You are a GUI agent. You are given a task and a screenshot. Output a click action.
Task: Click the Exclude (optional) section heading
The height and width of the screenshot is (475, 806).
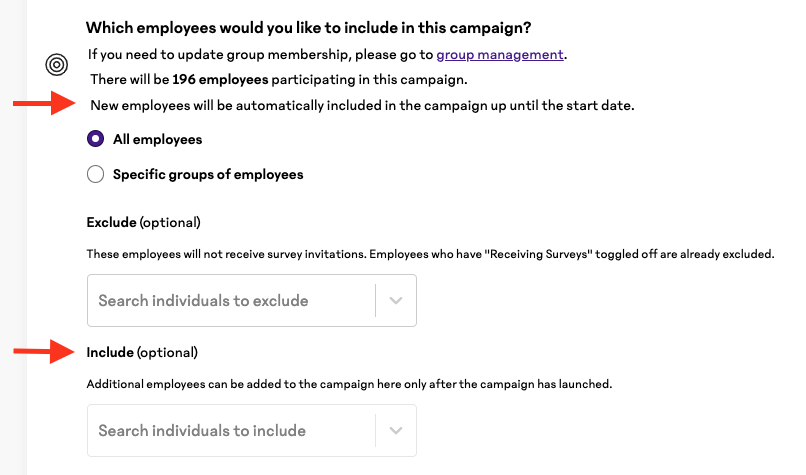point(143,223)
